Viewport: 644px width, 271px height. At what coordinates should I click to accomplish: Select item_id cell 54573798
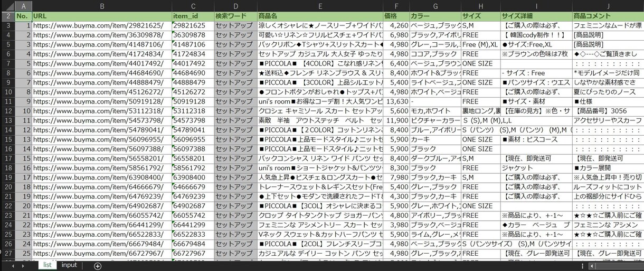pyautogui.click(x=193, y=120)
